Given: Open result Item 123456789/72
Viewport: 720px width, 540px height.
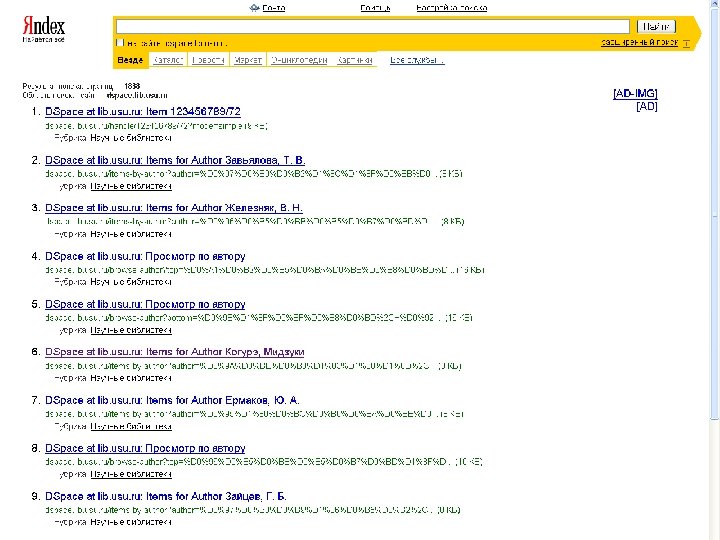Looking at the screenshot, I should pyautogui.click(x=143, y=112).
